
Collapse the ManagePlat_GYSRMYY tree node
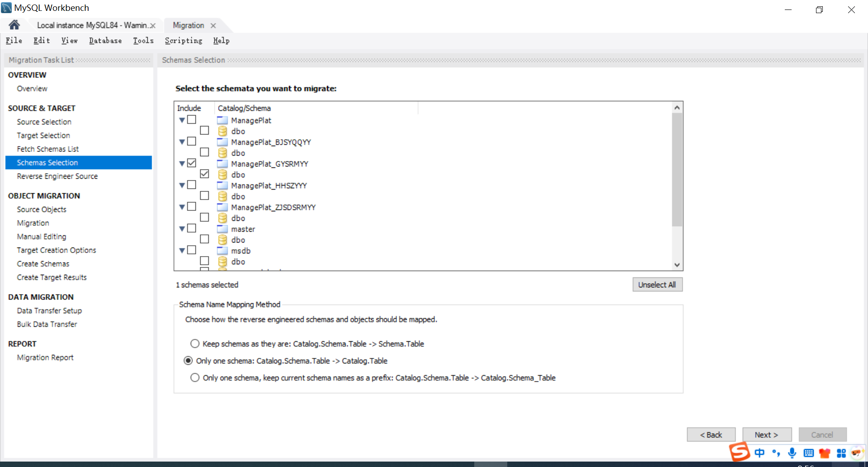[x=182, y=163]
